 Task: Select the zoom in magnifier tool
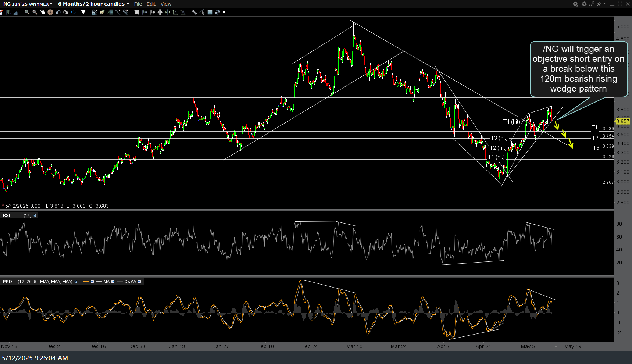[x=27, y=12]
